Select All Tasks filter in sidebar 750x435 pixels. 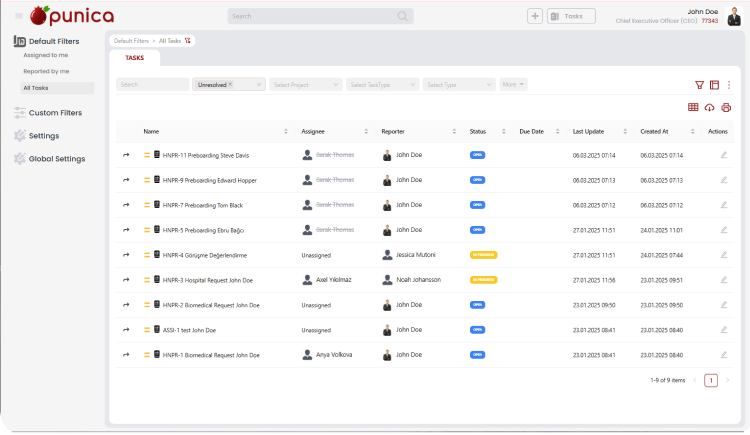pyautogui.click(x=57, y=88)
